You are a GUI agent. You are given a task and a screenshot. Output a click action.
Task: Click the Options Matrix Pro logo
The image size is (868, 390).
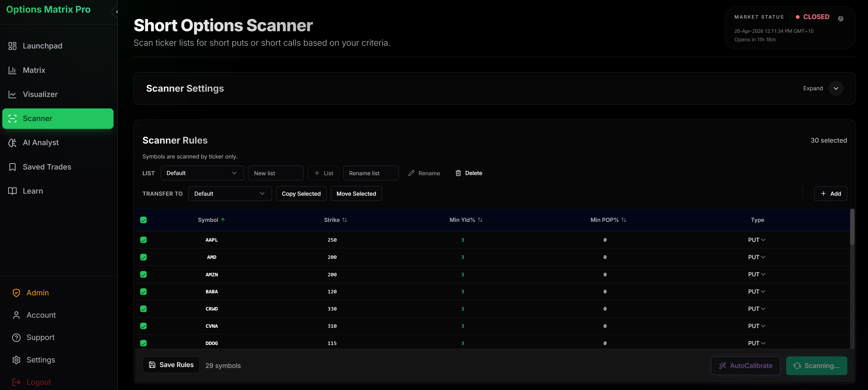[x=48, y=9]
